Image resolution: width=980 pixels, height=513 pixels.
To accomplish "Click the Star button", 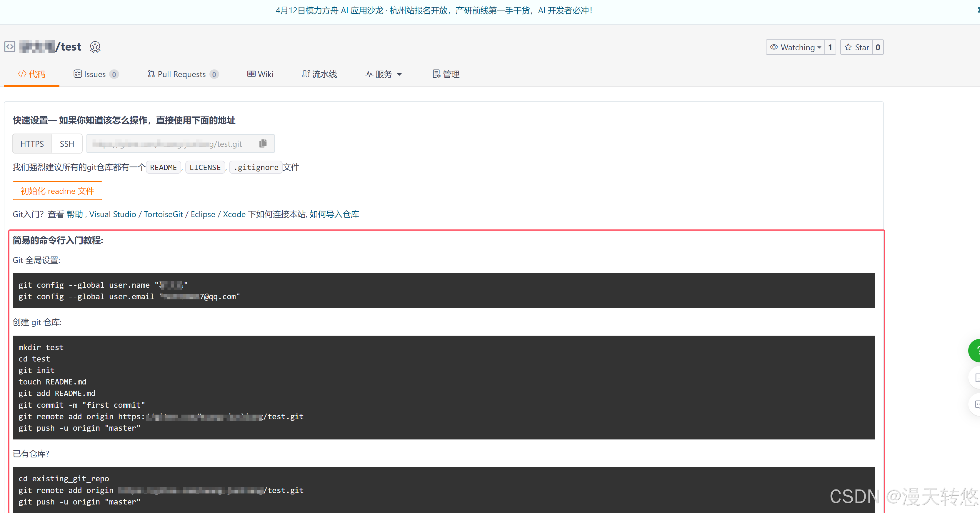I will (x=857, y=47).
